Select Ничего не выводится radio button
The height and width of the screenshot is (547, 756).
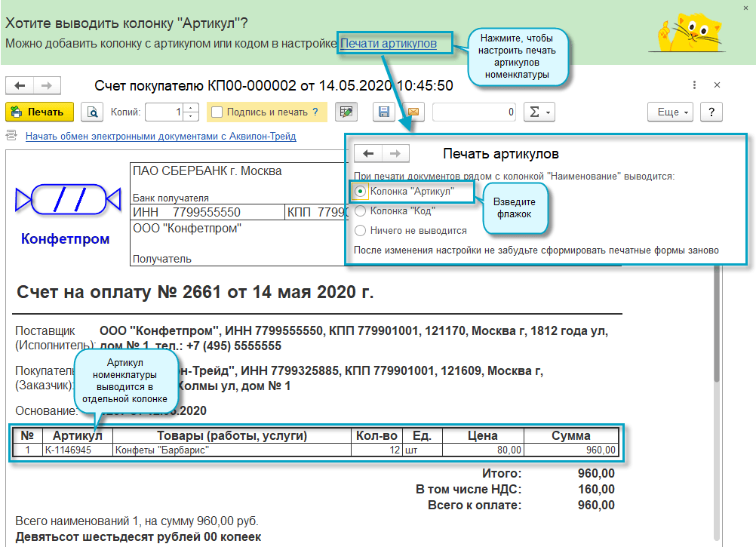point(360,230)
